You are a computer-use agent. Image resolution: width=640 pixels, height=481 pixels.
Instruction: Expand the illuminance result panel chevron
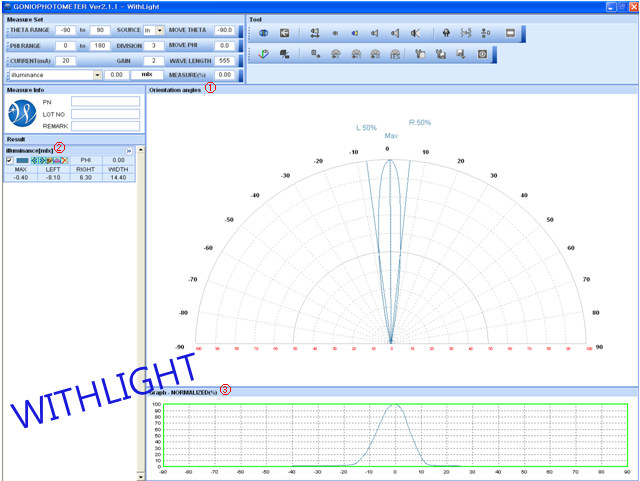[x=129, y=150]
